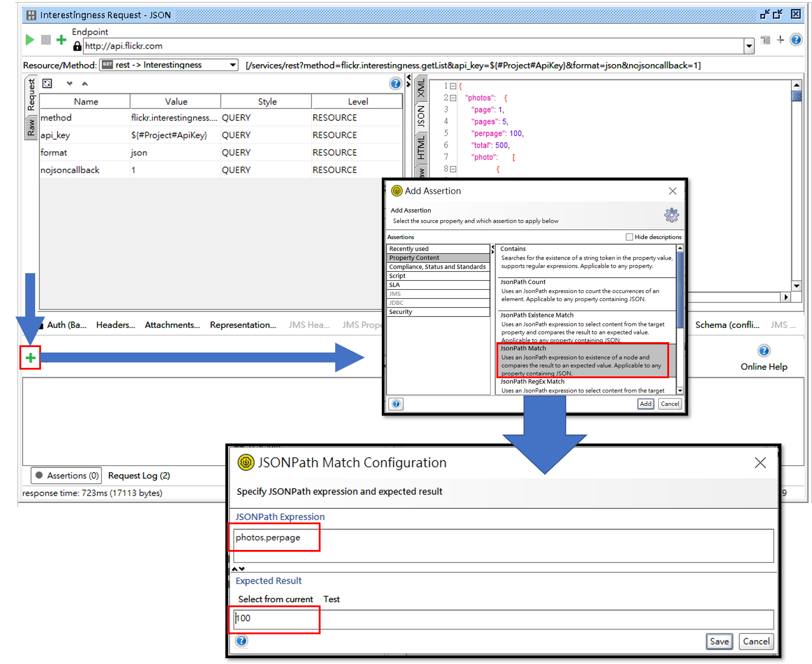The image size is (812, 664).
Task: Click the gear icon in Add Assertion dialog
Action: [x=671, y=215]
